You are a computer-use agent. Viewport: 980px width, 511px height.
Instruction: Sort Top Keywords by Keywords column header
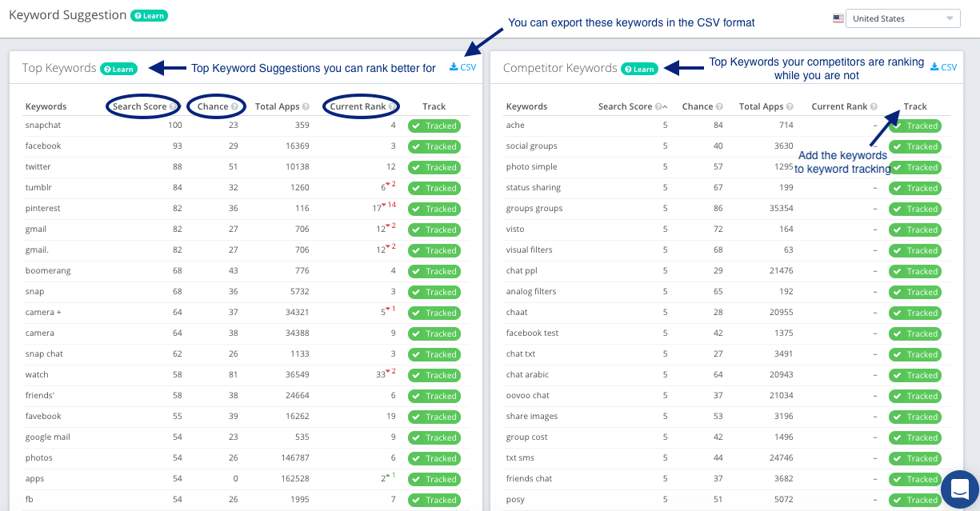pos(46,106)
